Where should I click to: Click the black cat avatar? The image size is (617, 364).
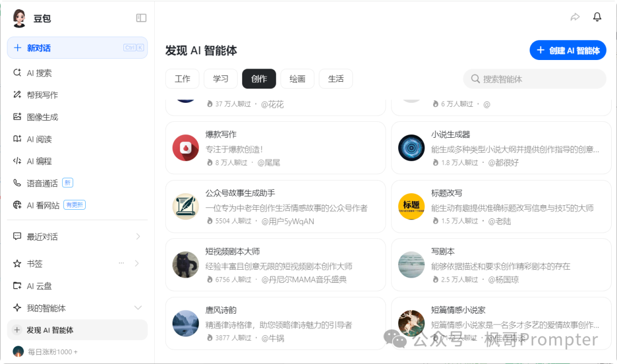pyautogui.click(x=185, y=265)
